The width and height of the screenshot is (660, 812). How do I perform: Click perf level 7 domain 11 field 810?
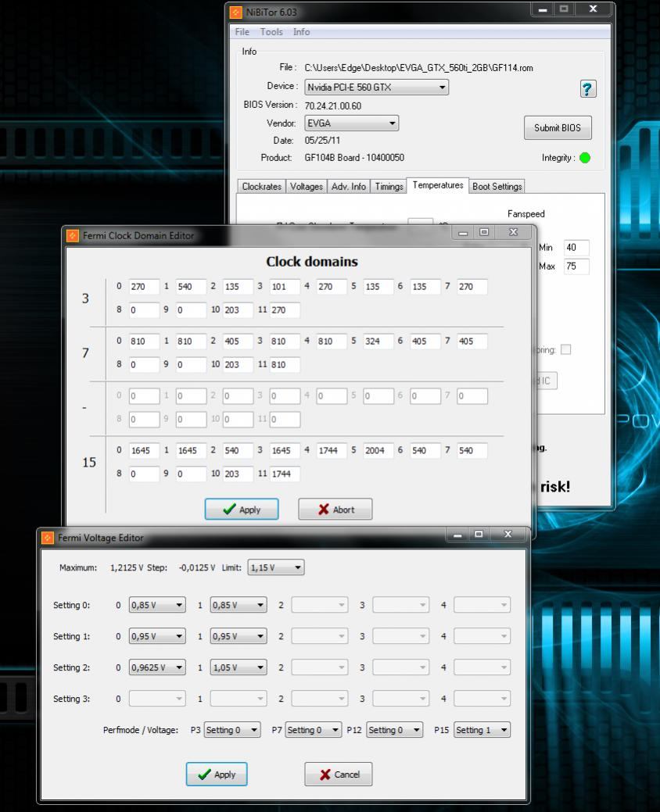[285, 364]
